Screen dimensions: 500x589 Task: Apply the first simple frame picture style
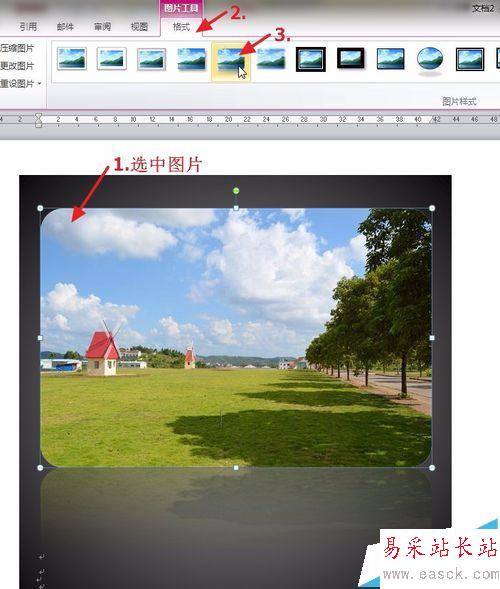pos(72,59)
